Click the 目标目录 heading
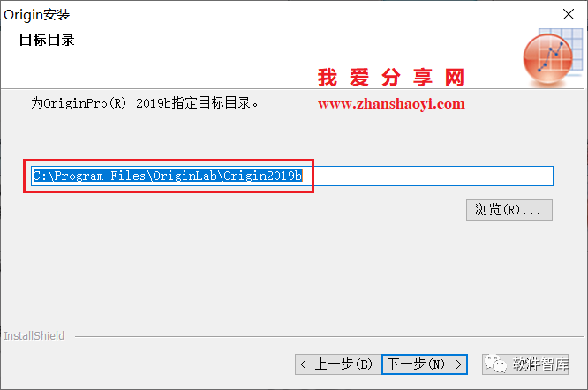Viewport: 588px width, 390px height. coord(47,40)
